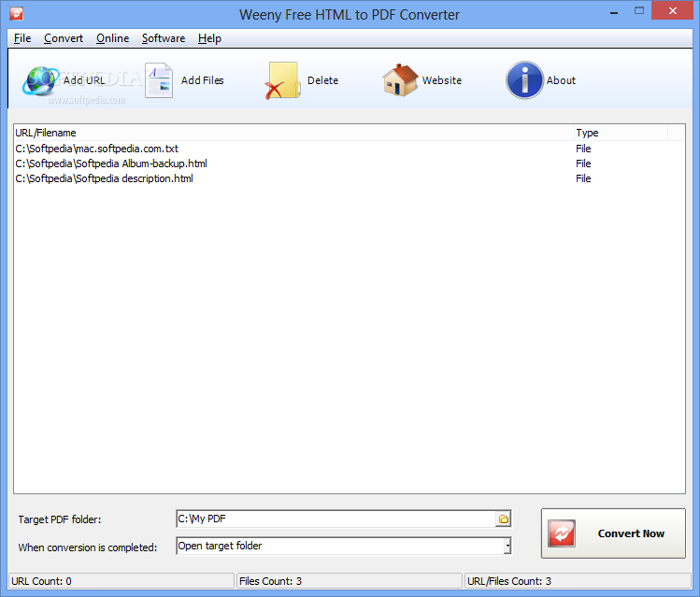Image resolution: width=700 pixels, height=597 pixels.
Task: Click the Target PDF folder input field
Action: 336,519
